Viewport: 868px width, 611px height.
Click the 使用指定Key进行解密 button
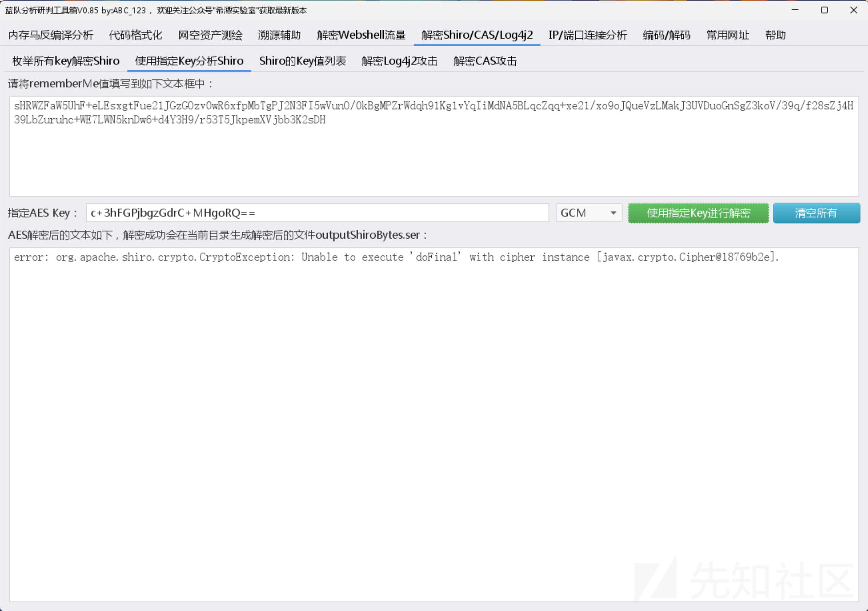pyautogui.click(x=698, y=213)
